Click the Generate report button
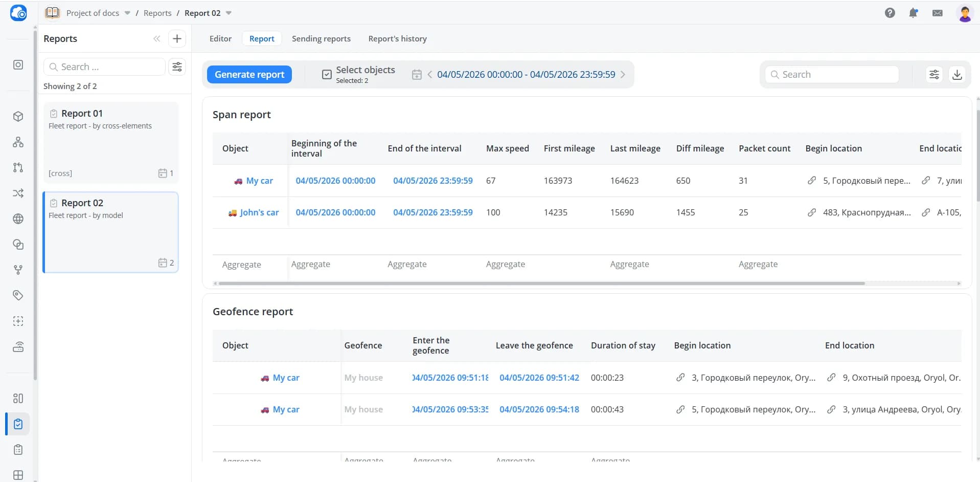Image resolution: width=980 pixels, height=482 pixels. [249, 75]
